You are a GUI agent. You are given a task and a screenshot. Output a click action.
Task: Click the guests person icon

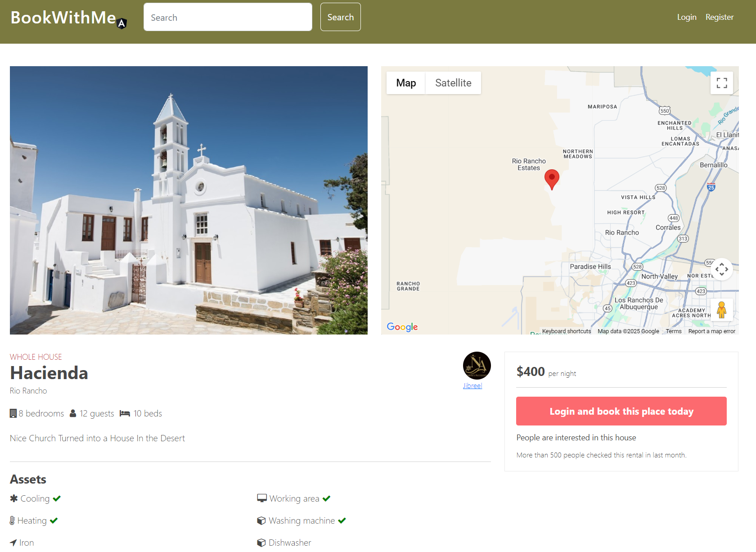[x=73, y=413]
